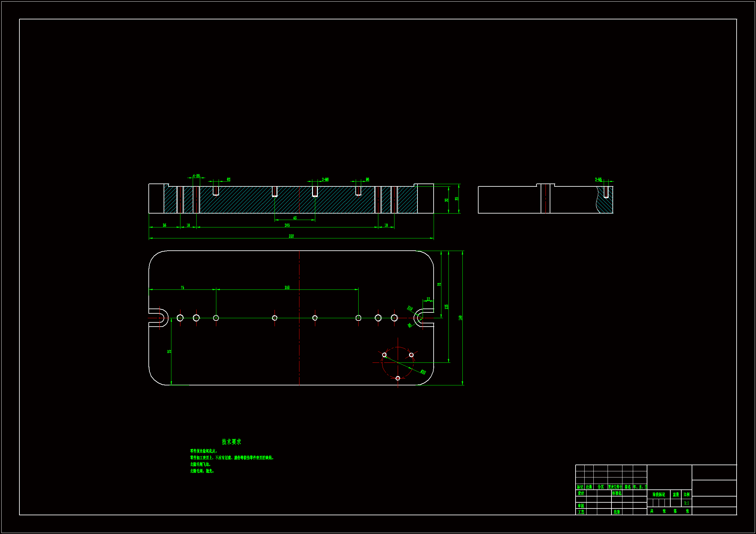The image size is (756, 534).
Task: Click the 125 vertical dimension text
Action: pyautogui.click(x=447, y=306)
